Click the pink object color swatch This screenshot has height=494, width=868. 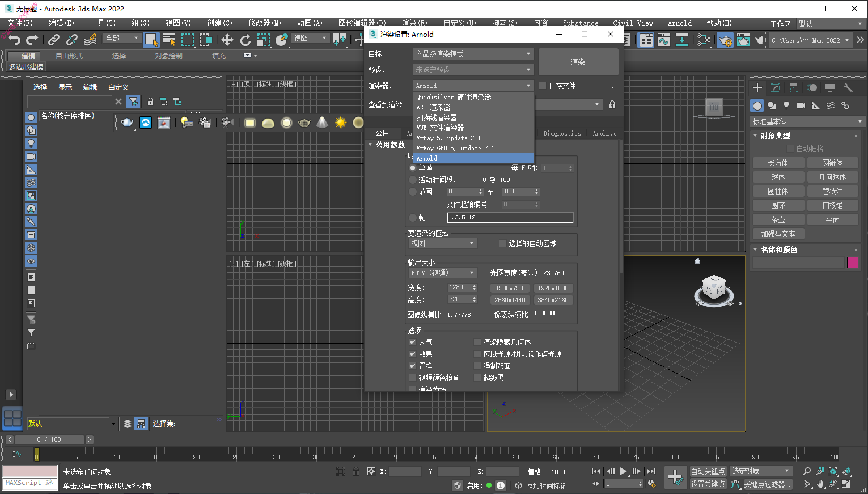point(853,263)
